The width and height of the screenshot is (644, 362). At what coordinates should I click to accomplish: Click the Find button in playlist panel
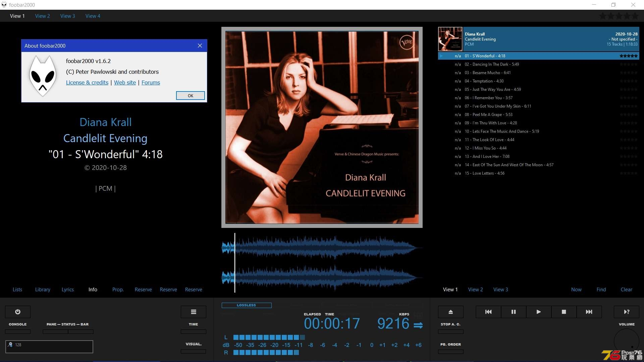tap(601, 289)
